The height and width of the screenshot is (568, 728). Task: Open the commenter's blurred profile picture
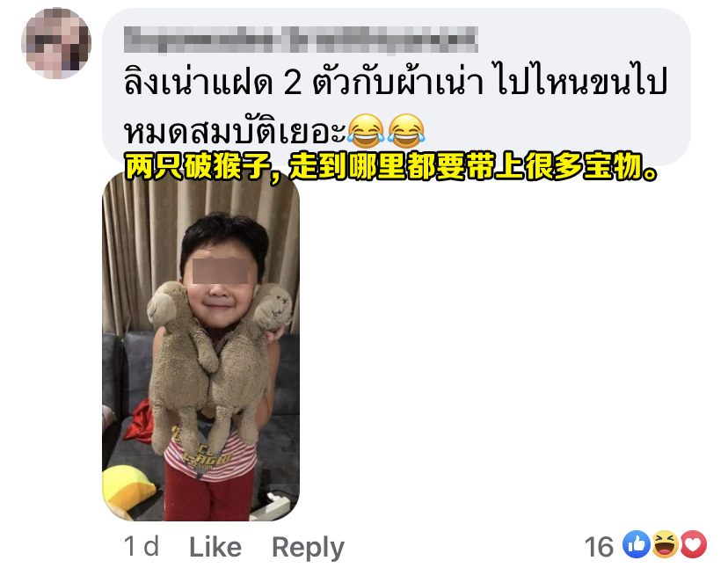pos(56,43)
